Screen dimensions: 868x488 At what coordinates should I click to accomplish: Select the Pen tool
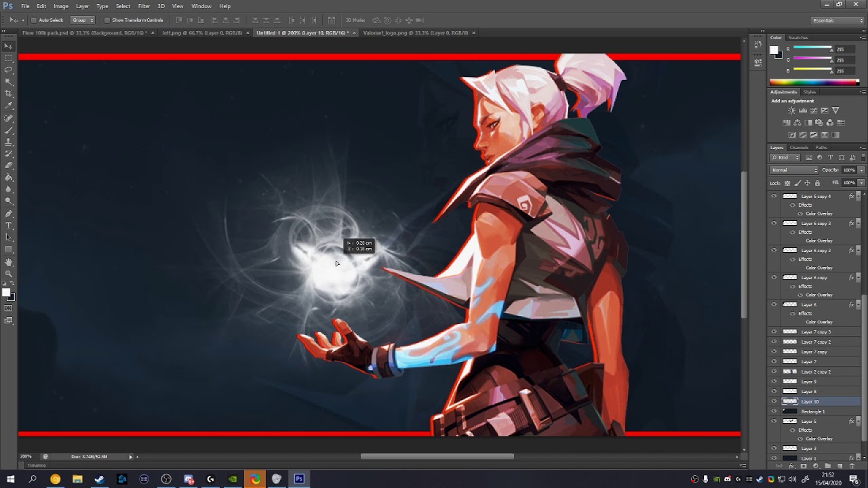click(x=9, y=214)
